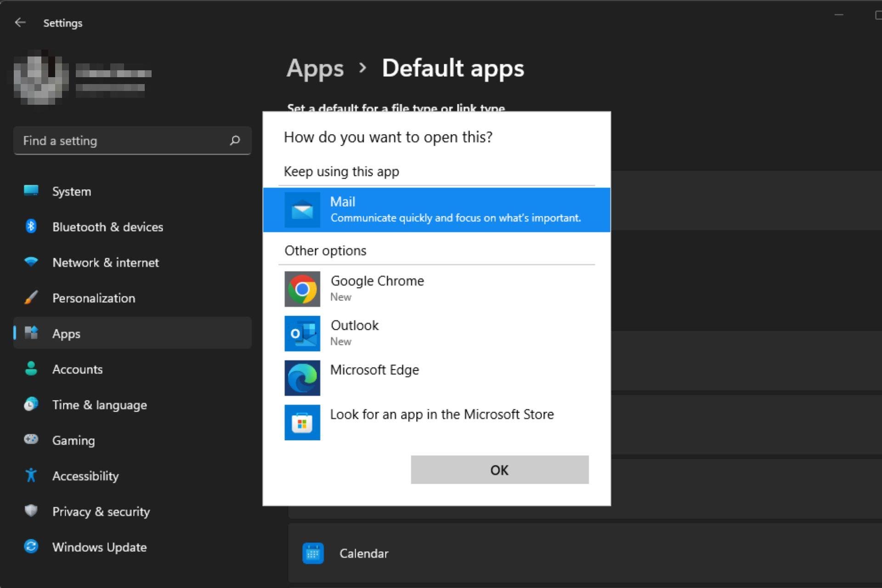Click the Calendar app icon
The image size is (882, 588).
[313, 554]
